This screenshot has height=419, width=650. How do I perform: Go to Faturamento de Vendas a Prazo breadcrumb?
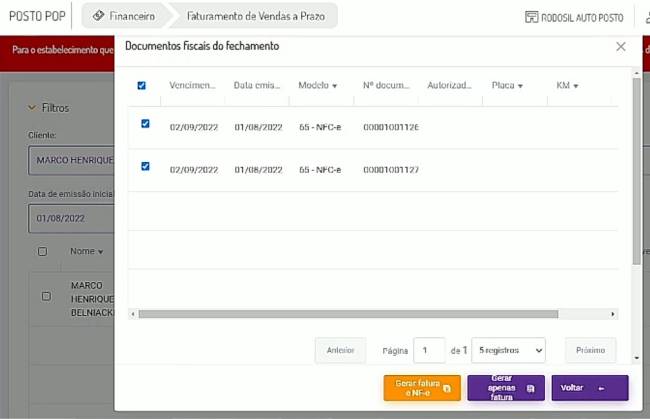coord(258,17)
